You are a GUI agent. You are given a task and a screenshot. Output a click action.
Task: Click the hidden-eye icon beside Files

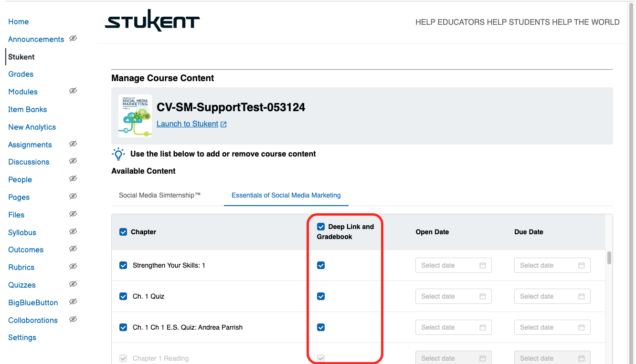tap(73, 214)
